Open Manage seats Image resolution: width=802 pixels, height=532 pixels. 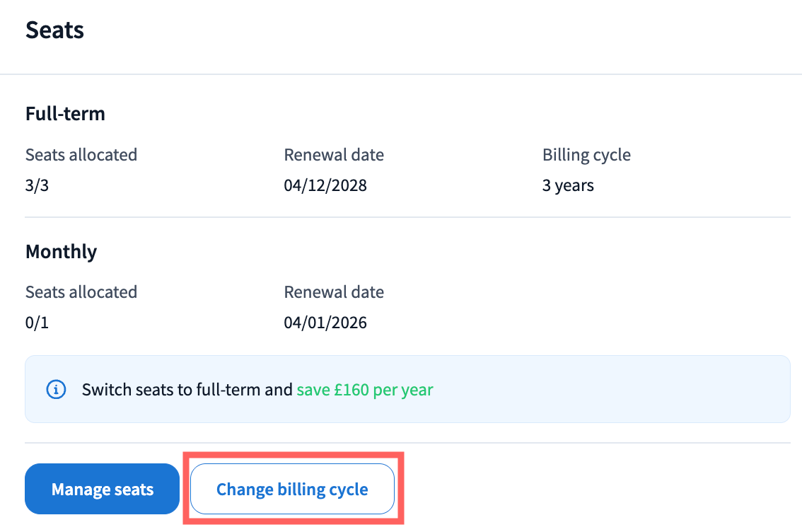tap(102, 489)
